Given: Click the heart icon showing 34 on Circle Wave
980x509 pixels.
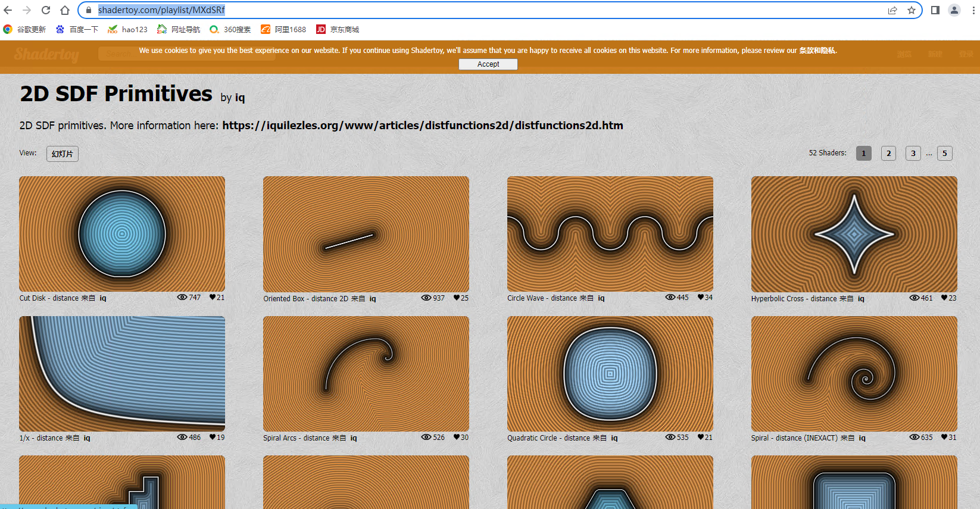Looking at the screenshot, I should click(x=701, y=297).
